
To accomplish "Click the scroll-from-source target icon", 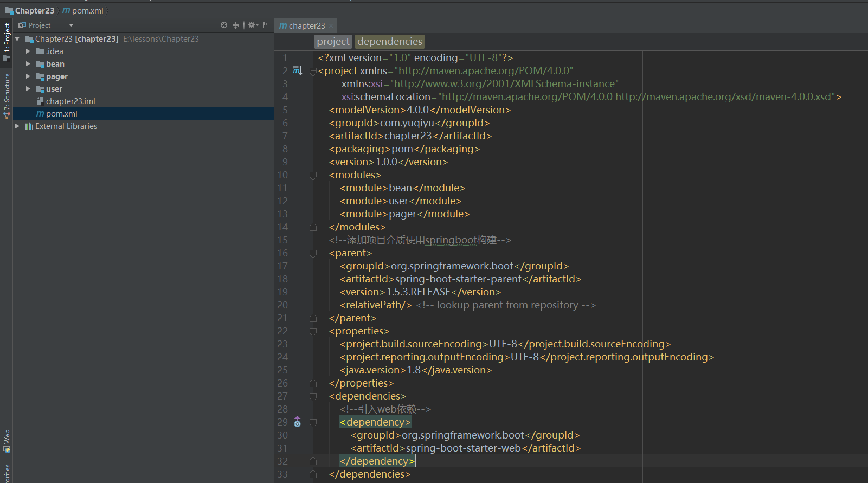I will pos(224,25).
